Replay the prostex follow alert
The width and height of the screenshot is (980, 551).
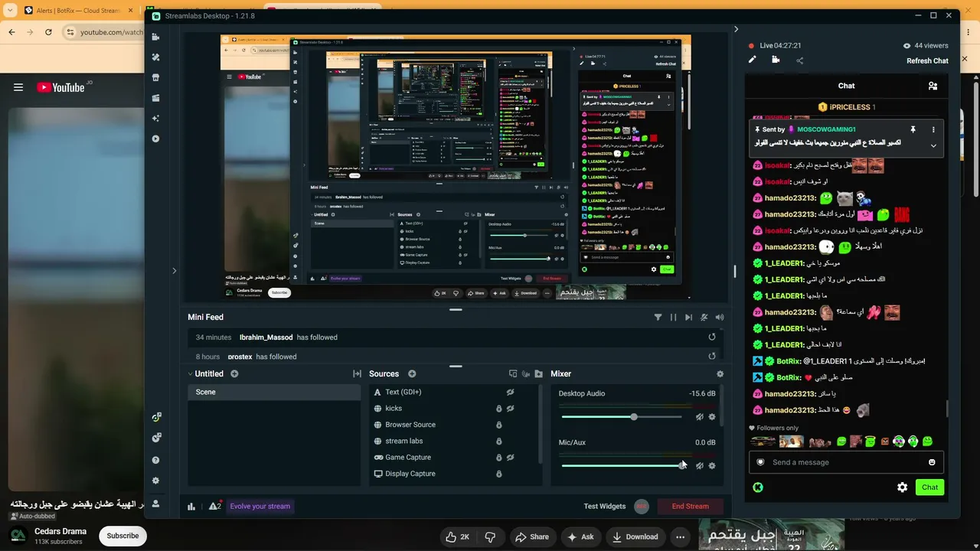click(712, 356)
